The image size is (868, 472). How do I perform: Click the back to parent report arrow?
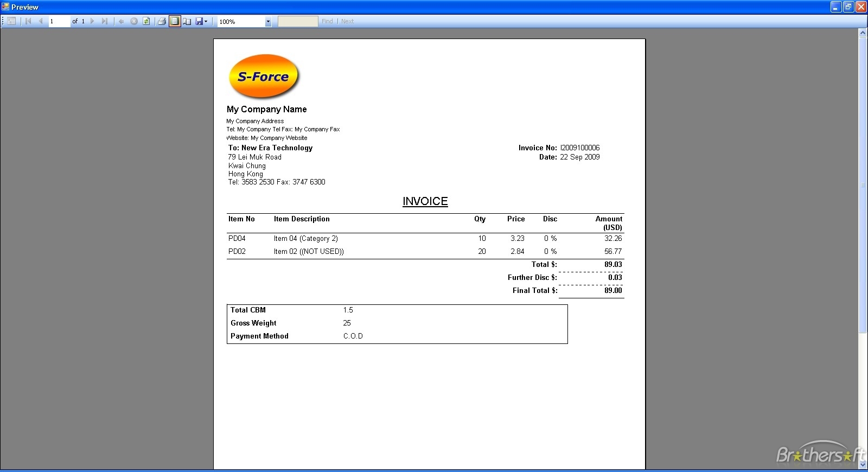[x=122, y=21]
